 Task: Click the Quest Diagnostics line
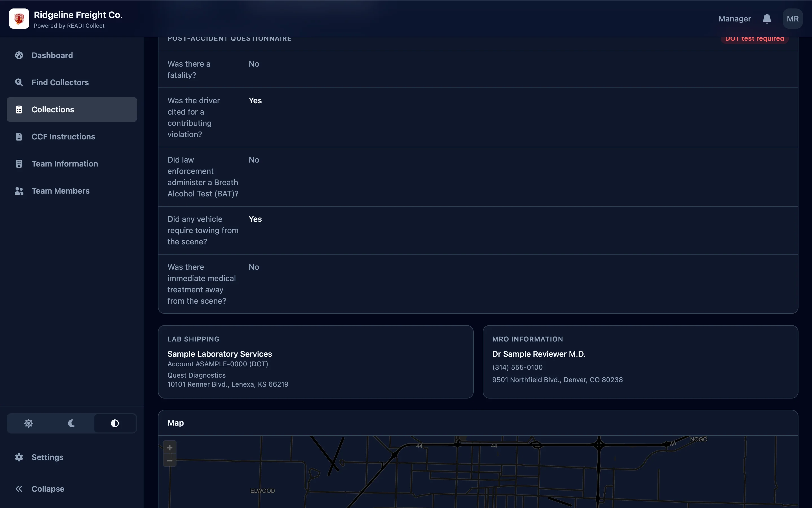point(197,375)
